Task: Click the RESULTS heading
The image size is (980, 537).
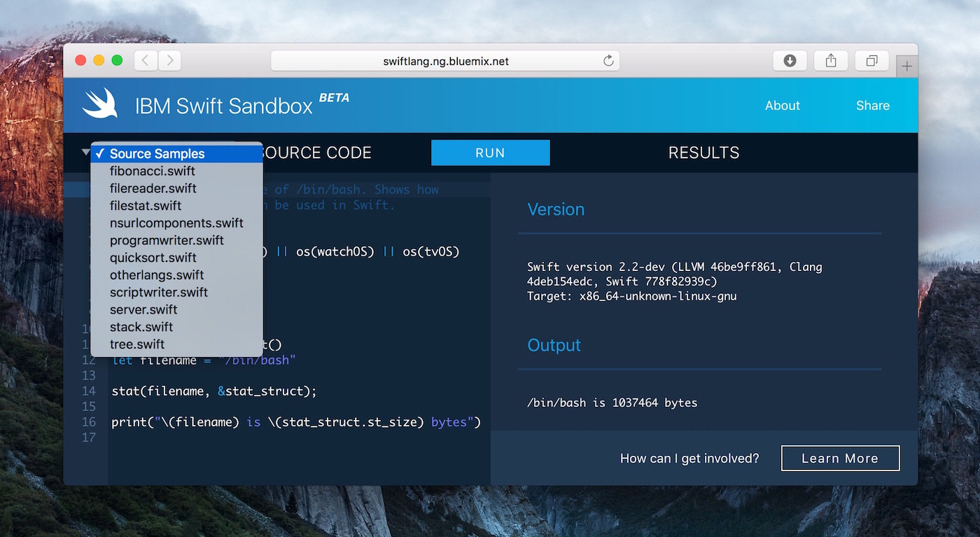Action: point(703,153)
